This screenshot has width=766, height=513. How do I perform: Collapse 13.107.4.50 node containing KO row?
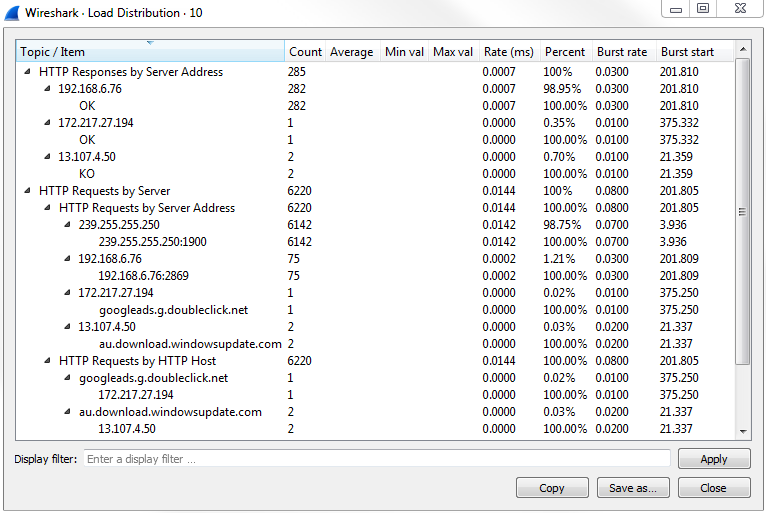(47, 156)
